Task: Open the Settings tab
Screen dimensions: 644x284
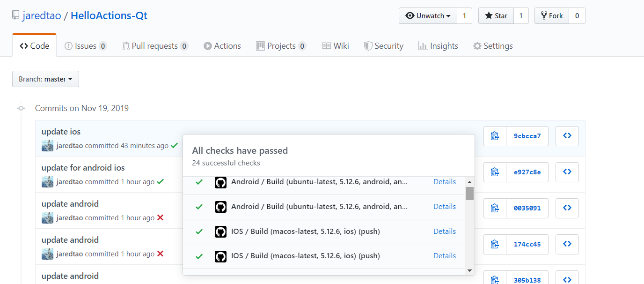Action: [x=493, y=46]
